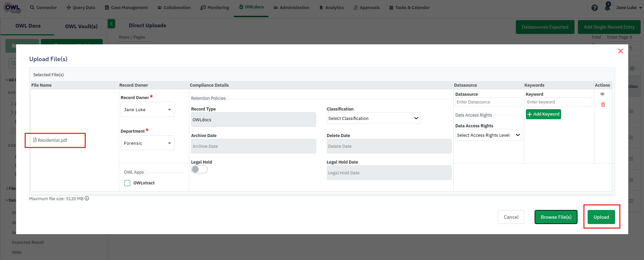Click Expected Result in the sidebar
Viewport: 644px width, 260px height.
pyautogui.click(x=28, y=243)
